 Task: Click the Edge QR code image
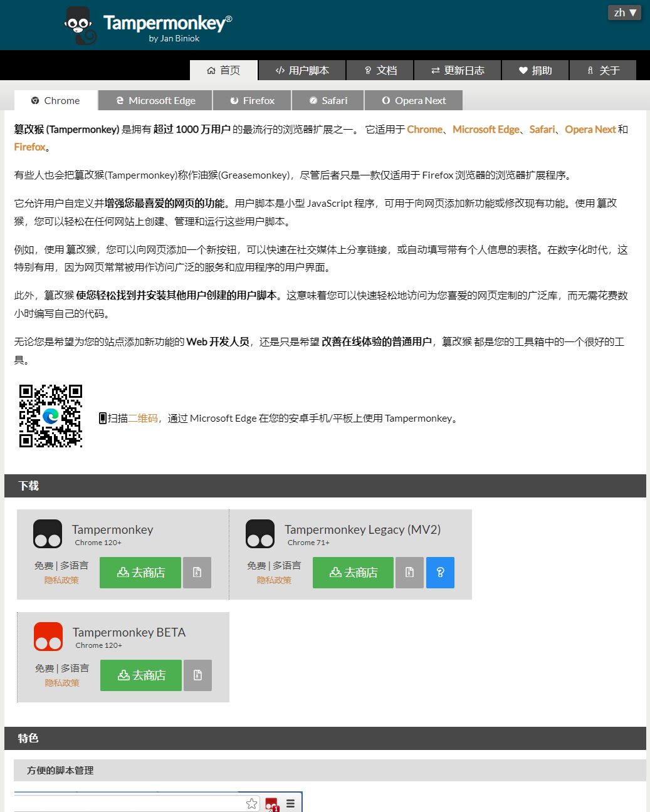(51, 416)
